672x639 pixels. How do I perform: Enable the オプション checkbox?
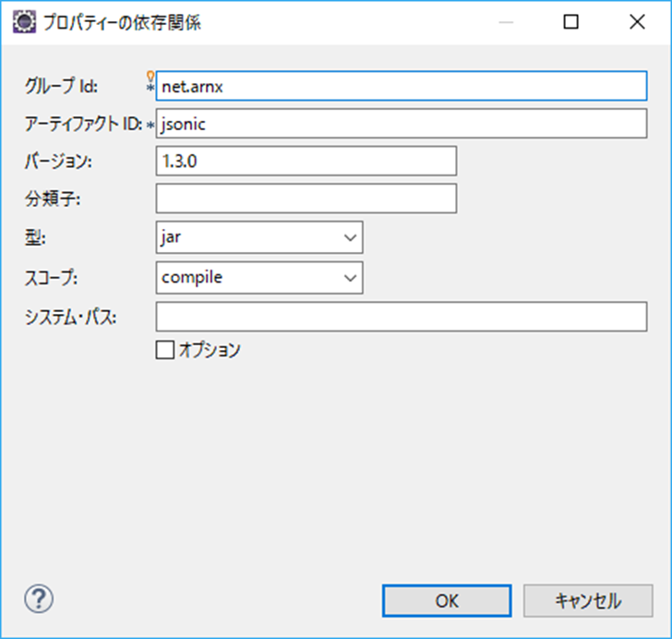(x=165, y=350)
